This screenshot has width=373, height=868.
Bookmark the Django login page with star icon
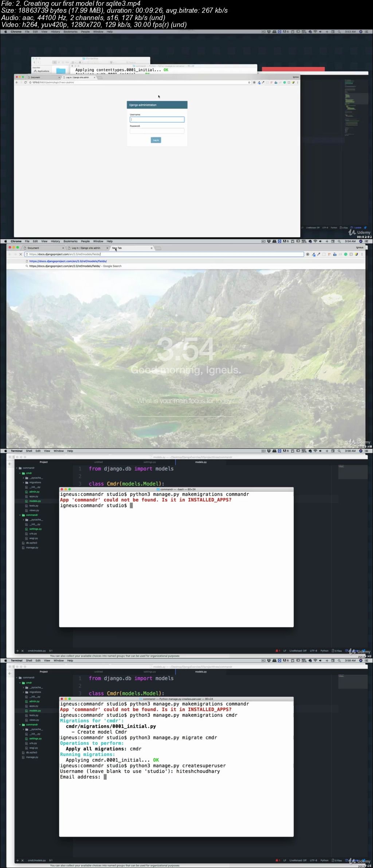[x=249, y=82]
